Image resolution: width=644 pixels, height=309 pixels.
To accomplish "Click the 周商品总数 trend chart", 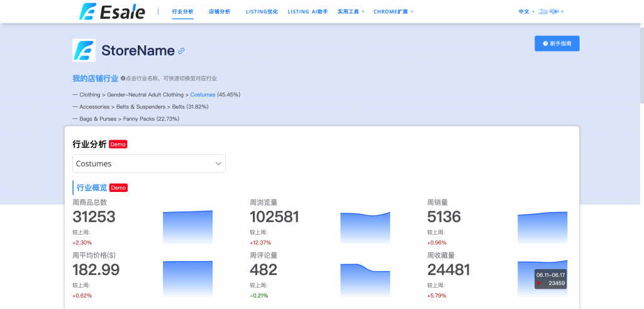I will (x=187, y=227).
